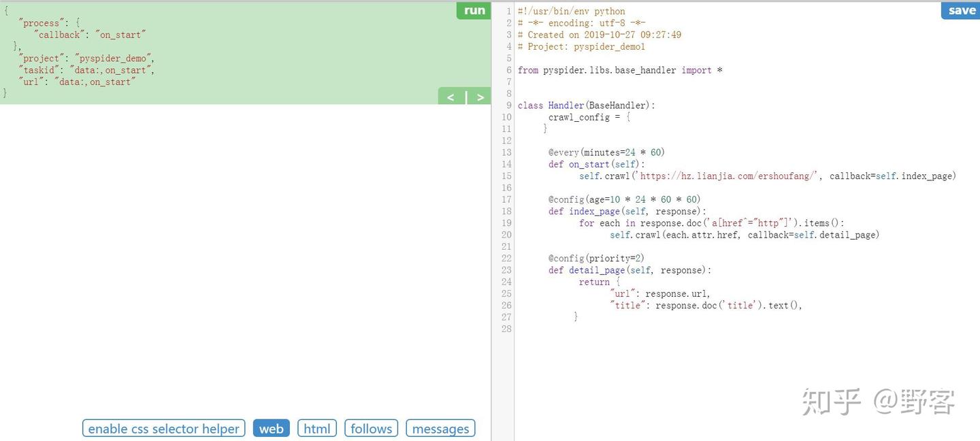Click the right arrow navigation control
The height and width of the screenshot is (441, 980).
click(480, 97)
